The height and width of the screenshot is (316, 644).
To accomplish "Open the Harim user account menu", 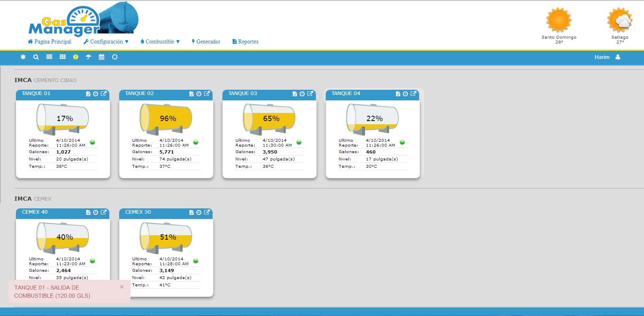I will (x=607, y=57).
